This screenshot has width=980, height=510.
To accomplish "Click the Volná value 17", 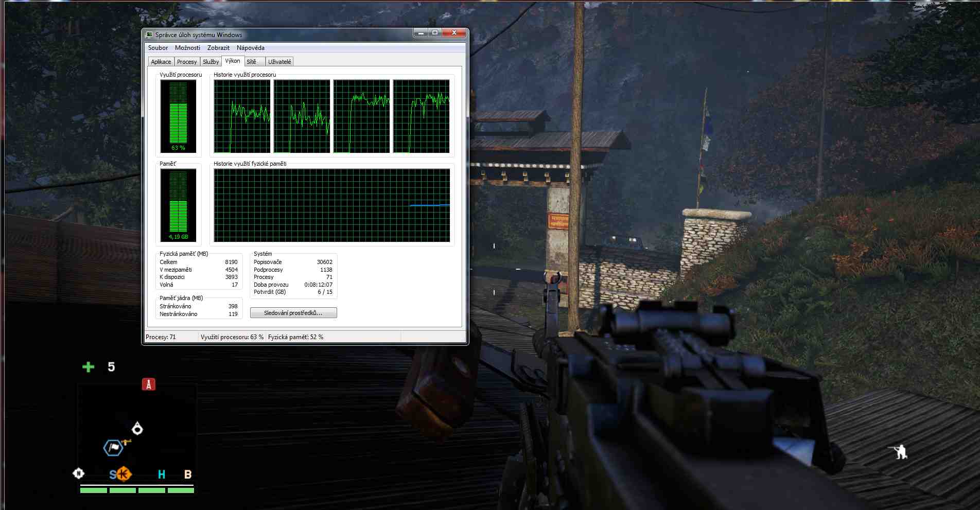I will tap(235, 285).
